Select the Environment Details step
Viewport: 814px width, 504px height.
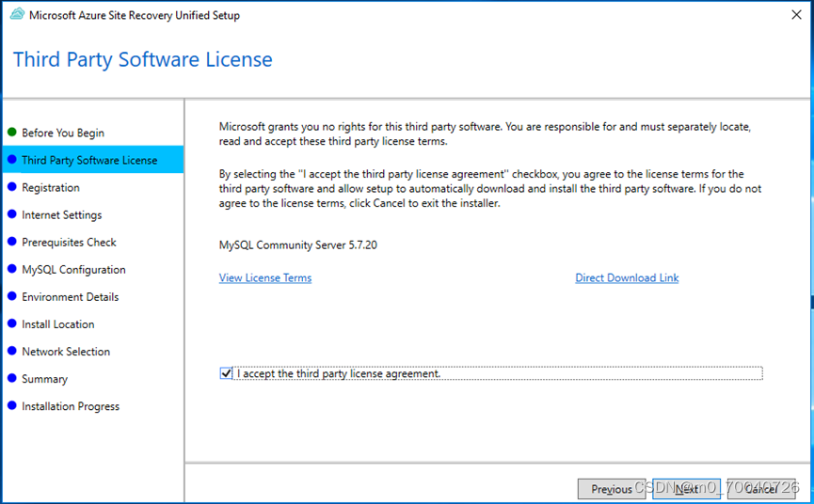pos(70,297)
